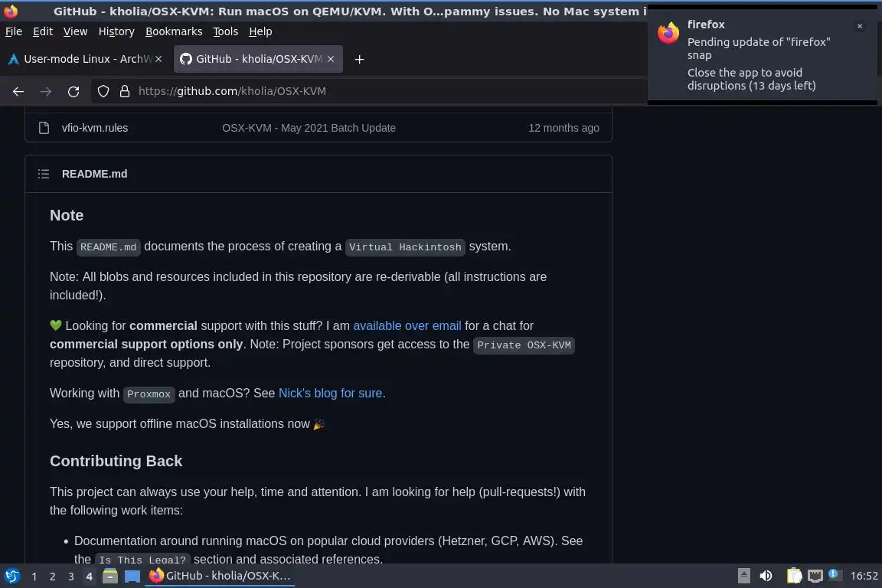Close the User-mode Linux ArchWiki tab
The width and height of the screenshot is (882, 588).
[158, 59]
